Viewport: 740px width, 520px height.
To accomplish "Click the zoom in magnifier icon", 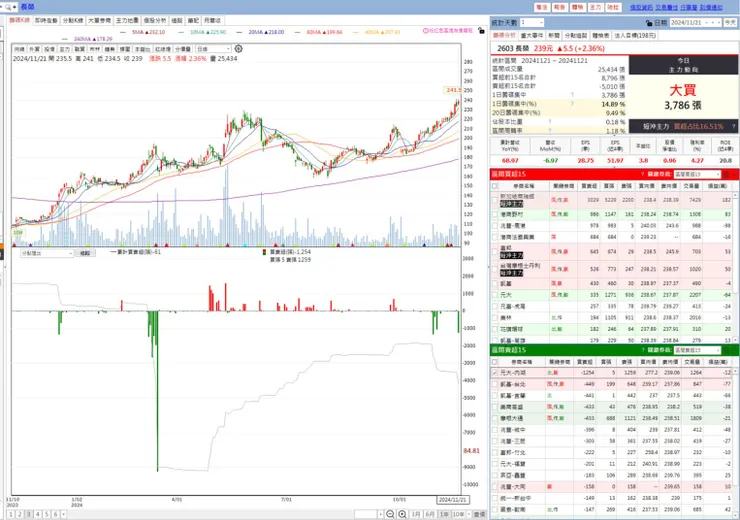I will pyautogui.click(x=402, y=514).
